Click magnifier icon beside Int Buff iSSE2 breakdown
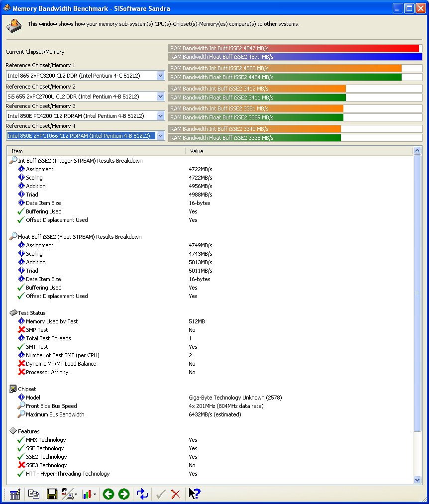 [x=13, y=160]
